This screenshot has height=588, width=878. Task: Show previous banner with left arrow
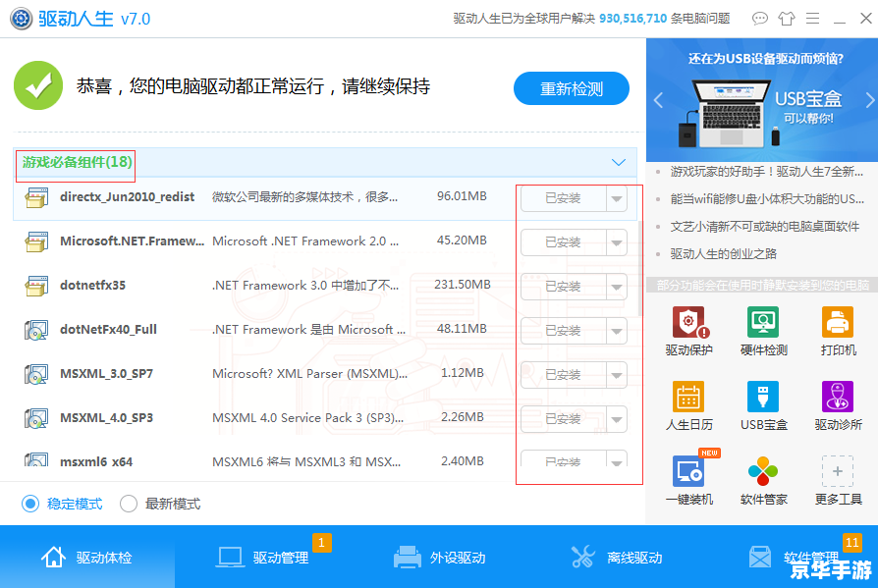tap(658, 100)
